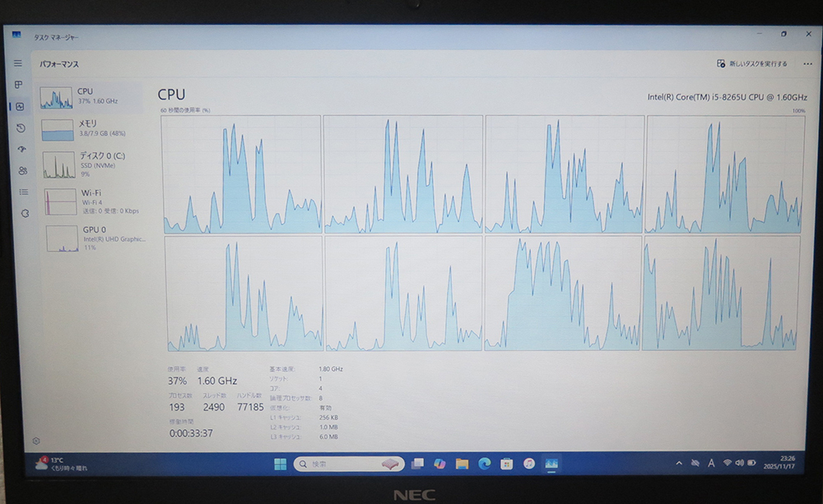Click Task Manager icon on taskbar

click(551, 464)
